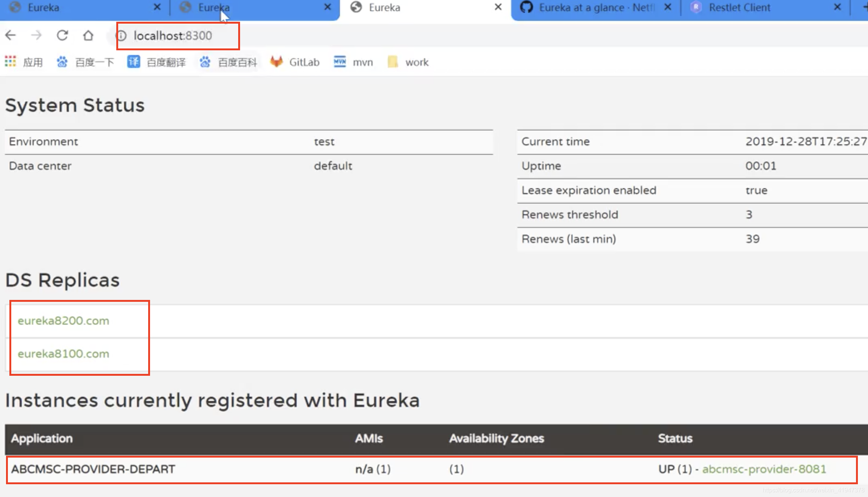
Task: Open the abcmsc-provider-8081 instance link
Action: tap(764, 469)
